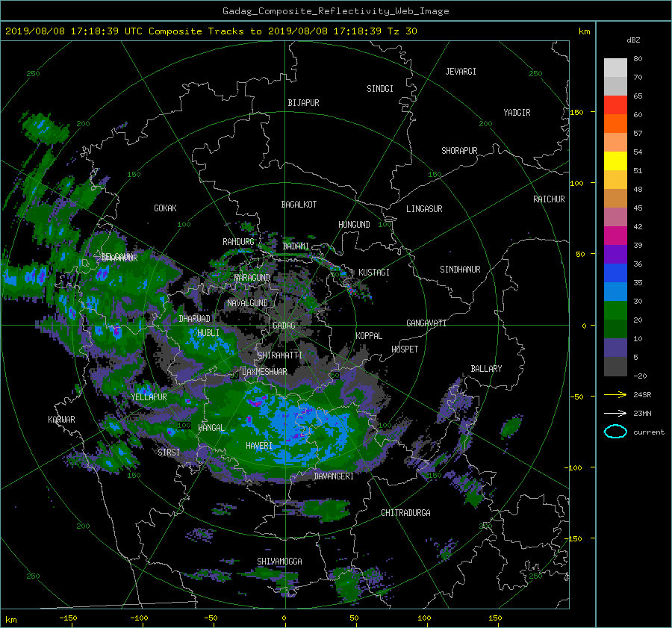
Task: Click the KOPPAL city label
Action: coord(369,336)
